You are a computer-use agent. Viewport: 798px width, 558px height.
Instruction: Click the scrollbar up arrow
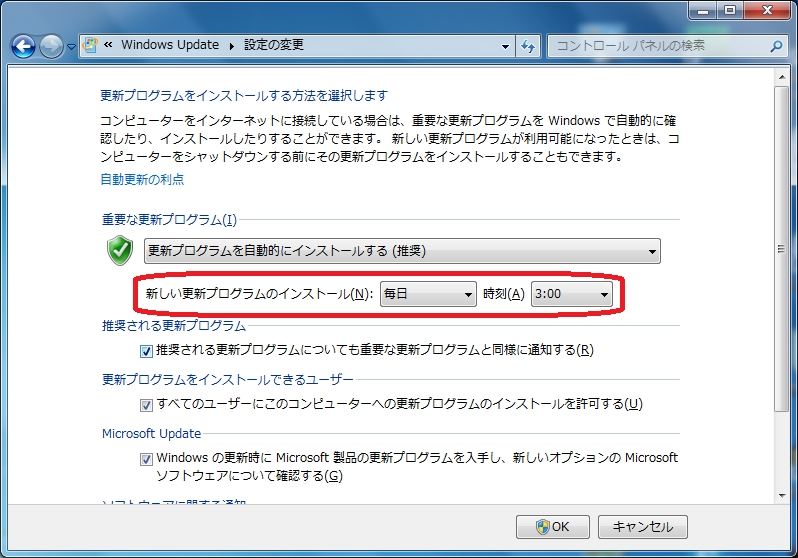782,77
